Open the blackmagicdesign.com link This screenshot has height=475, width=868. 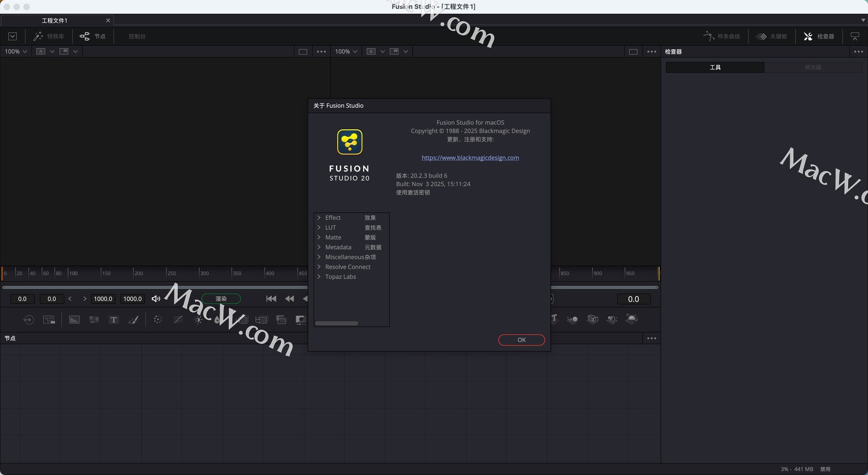[x=470, y=157]
